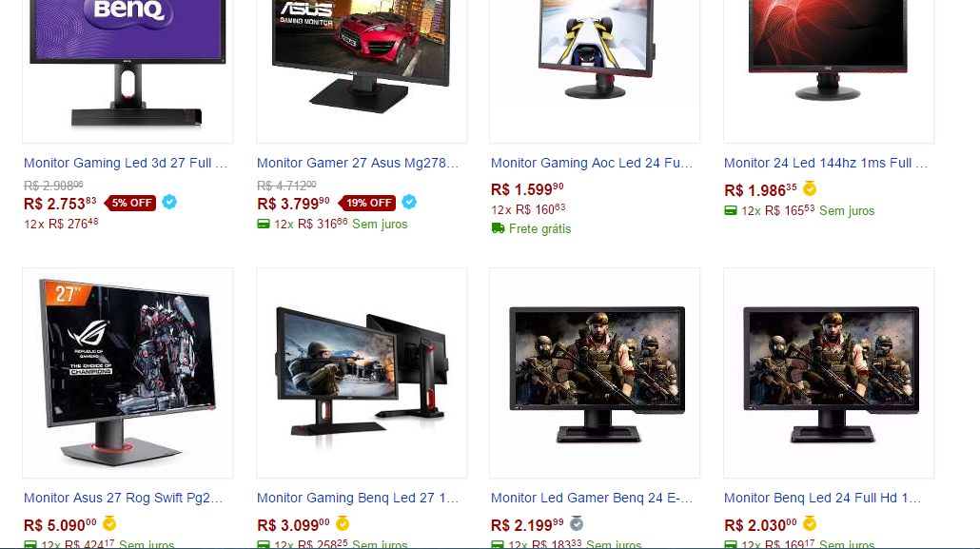Open the Monitor Gaming Led 3d 27 Full listing
980x549 pixels.
point(126,164)
